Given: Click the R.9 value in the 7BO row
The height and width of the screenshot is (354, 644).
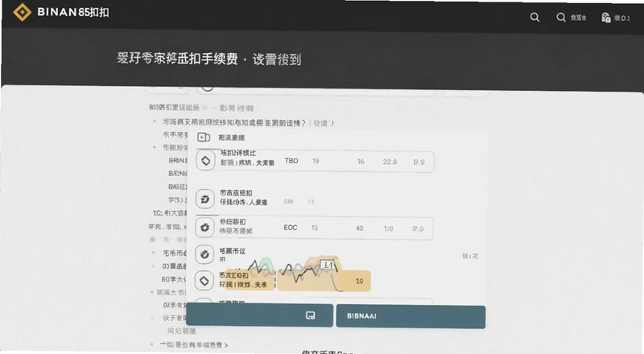Looking at the screenshot, I should coord(419,163).
